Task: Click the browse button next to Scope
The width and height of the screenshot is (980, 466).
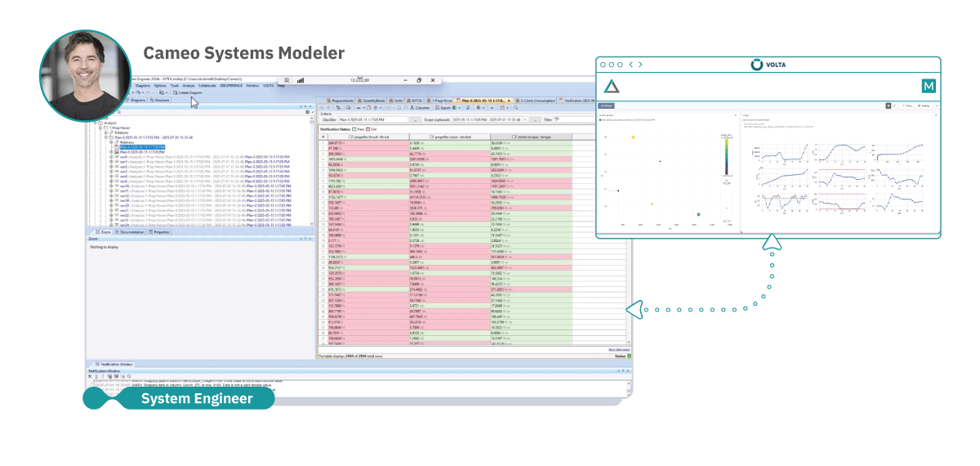Action: click(537, 120)
